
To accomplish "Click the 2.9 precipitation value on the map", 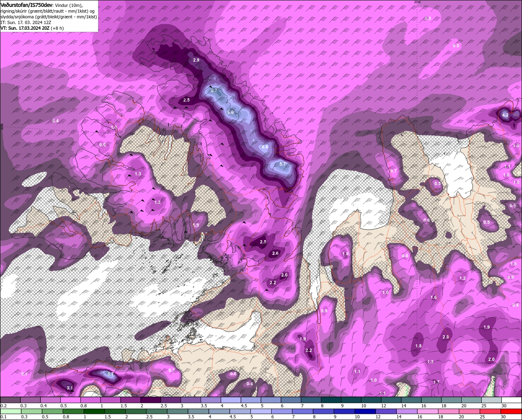I will (196, 60).
